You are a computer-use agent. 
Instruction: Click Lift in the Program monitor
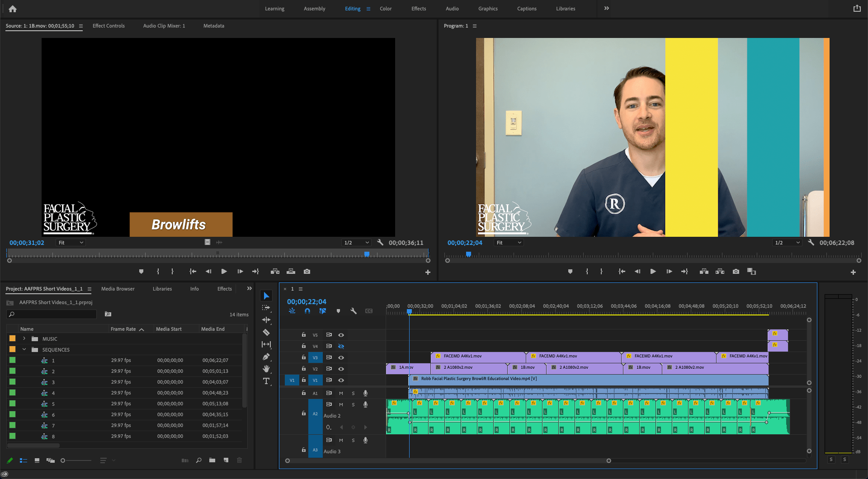pos(704,272)
